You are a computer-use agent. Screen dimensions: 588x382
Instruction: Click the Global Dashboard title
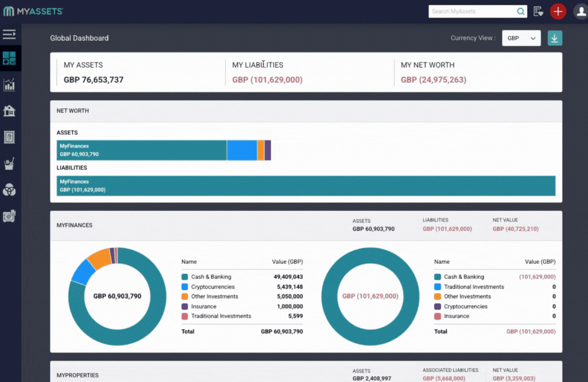[x=79, y=38]
